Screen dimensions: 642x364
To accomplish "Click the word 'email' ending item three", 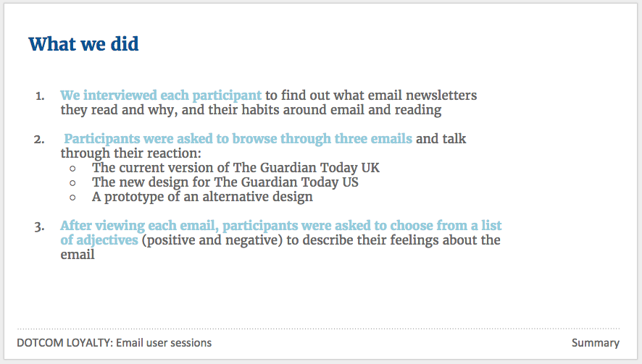I will (x=78, y=255).
